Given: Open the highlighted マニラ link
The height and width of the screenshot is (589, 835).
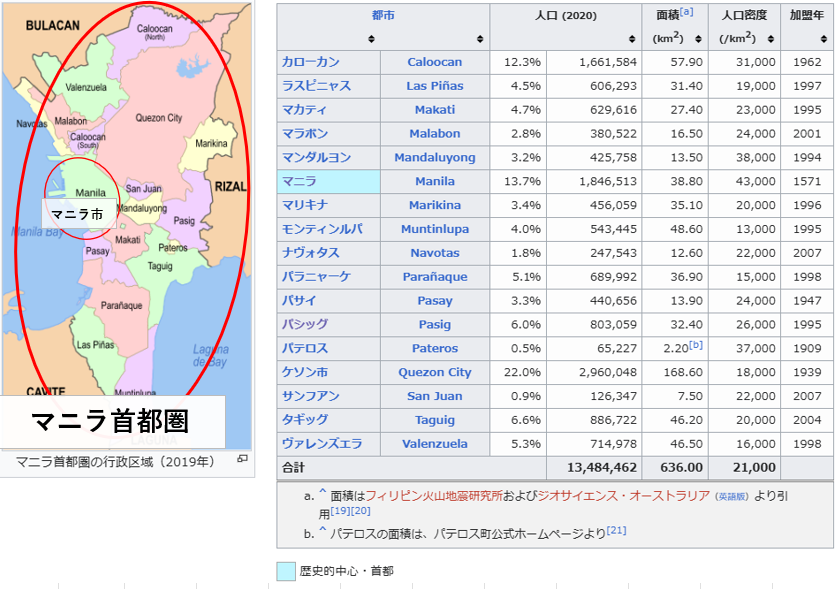Looking at the screenshot, I should 299,182.
